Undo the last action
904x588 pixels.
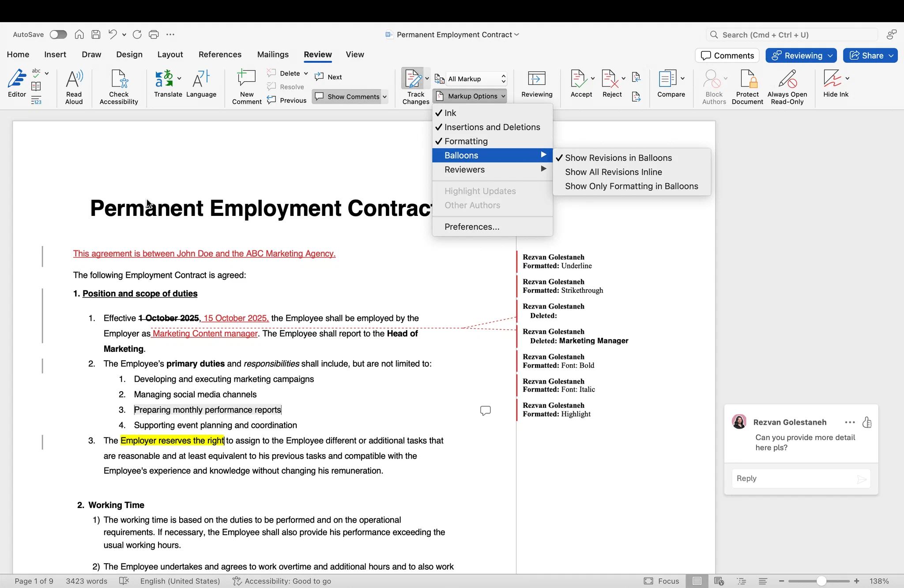pyautogui.click(x=113, y=34)
